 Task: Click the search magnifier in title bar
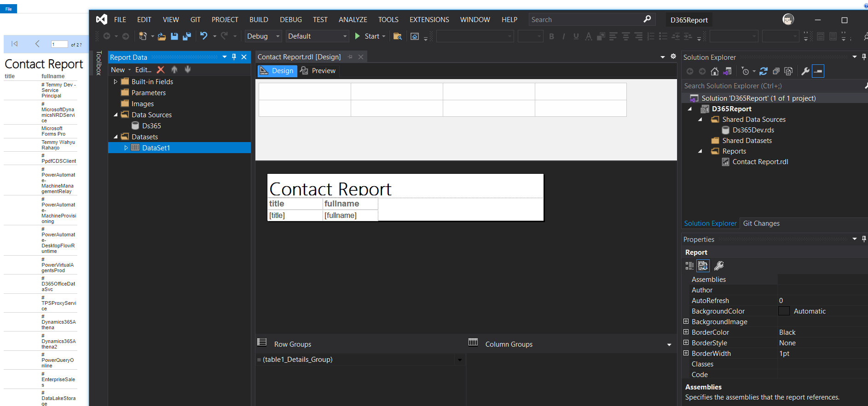point(647,19)
